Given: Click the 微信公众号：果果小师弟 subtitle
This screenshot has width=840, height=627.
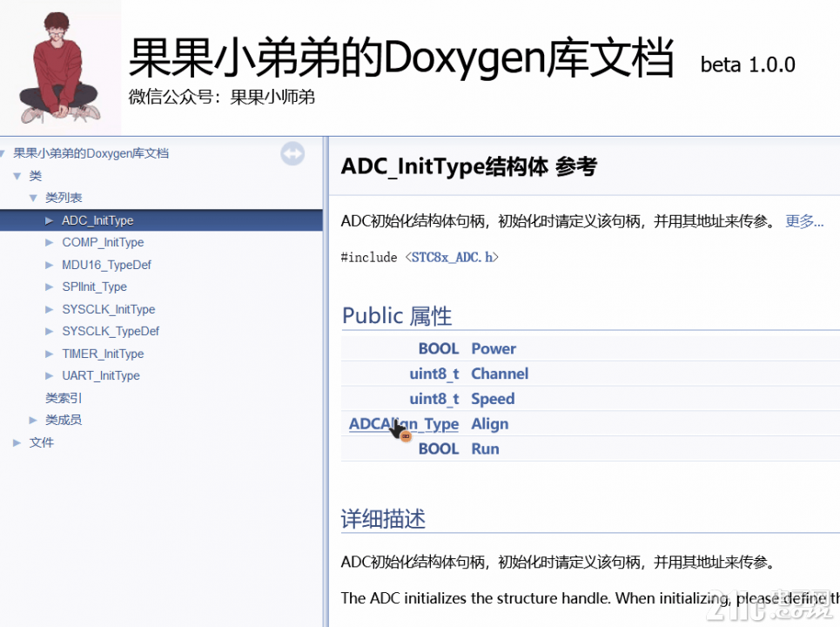Looking at the screenshot, I should [x=222, y=97].
